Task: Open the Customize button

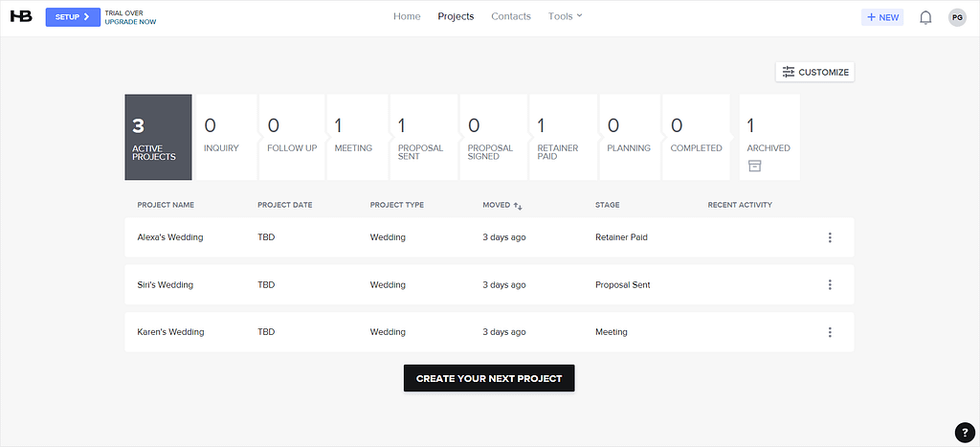Action: pos(815,72)
